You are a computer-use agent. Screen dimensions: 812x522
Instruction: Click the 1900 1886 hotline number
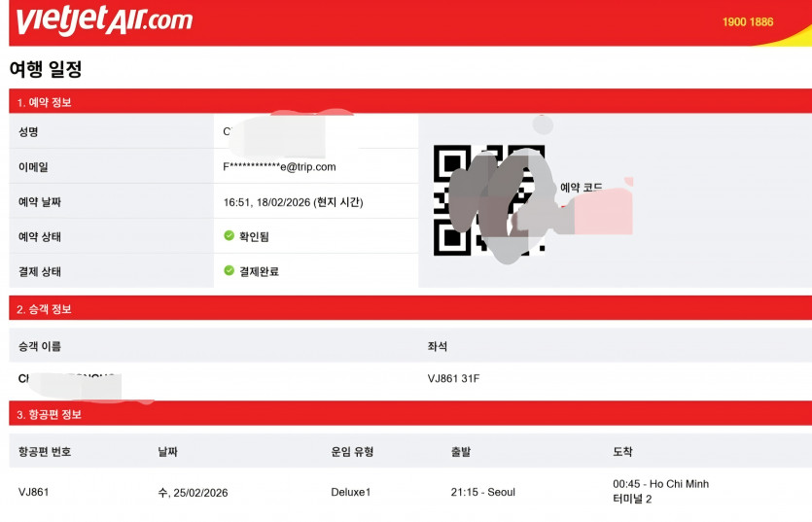click(747, 21)
